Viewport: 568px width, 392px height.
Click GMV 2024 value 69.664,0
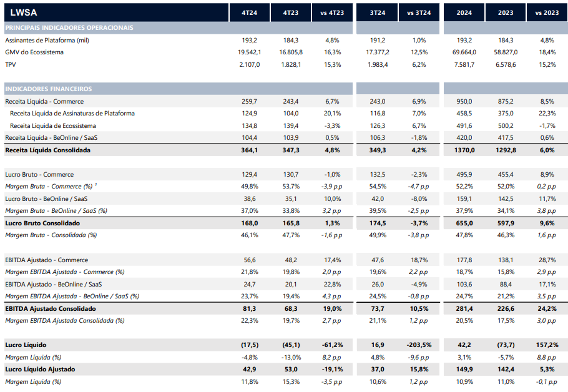(464, 52)
